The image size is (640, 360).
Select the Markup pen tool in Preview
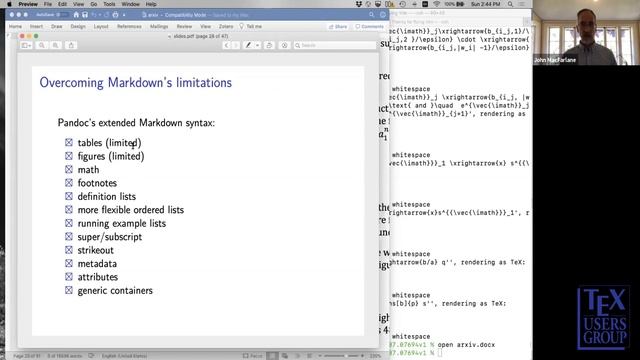click(x=248, y=45)
